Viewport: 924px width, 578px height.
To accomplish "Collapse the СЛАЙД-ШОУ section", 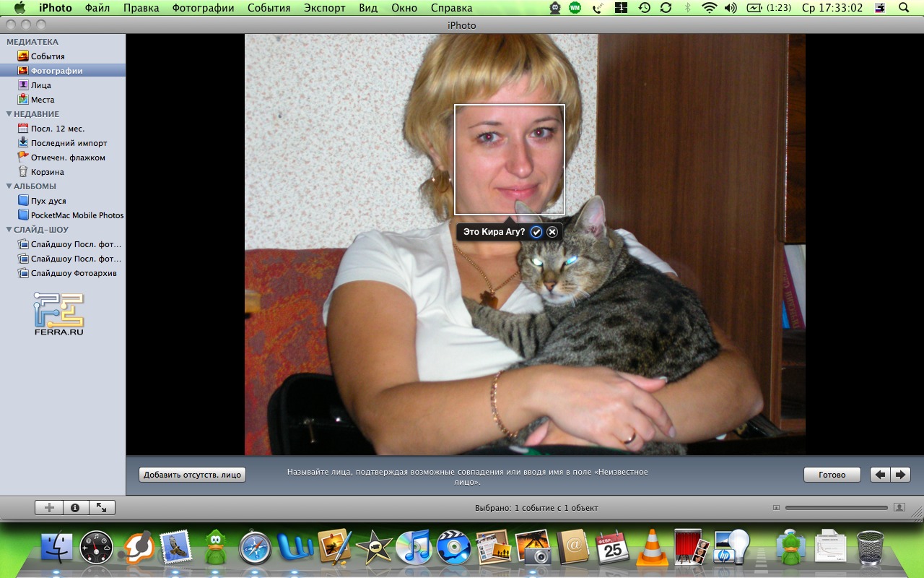I will pyautogui.click(x=9, y=230).
